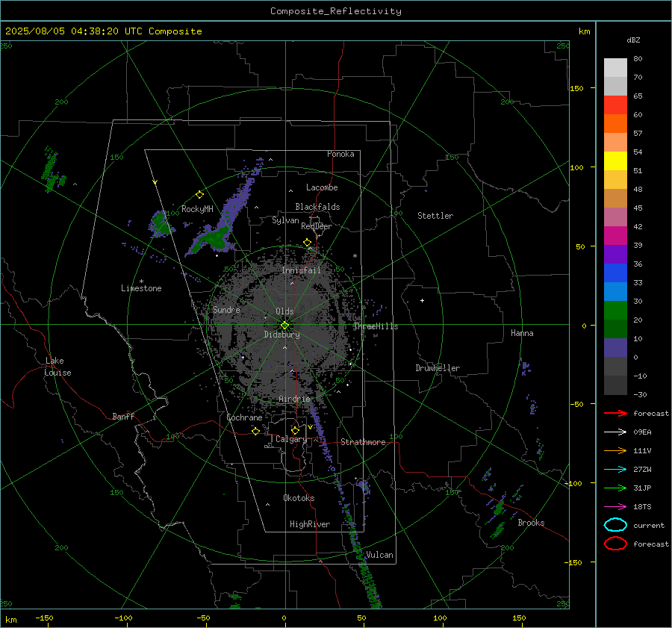
Task: Select the slate swatch between 10 and 0 dBZ
Action: (615, 348)
